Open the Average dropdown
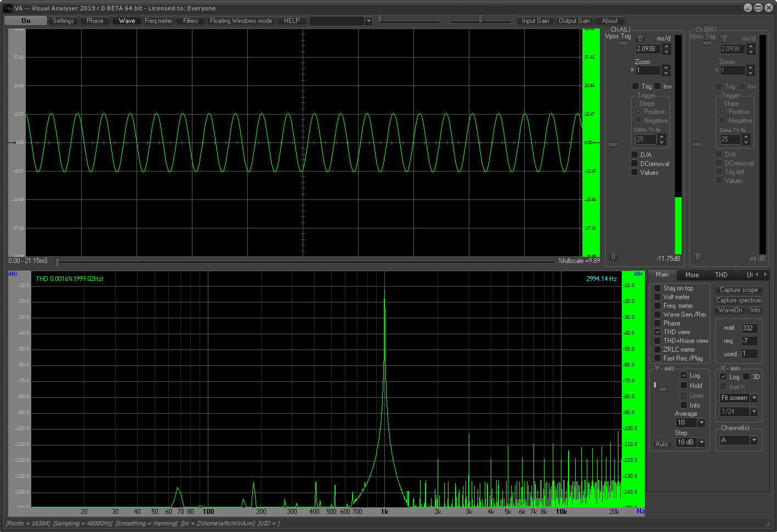Image resolution: width=777 pixels, height=532 pixels. tap(701, 422)
